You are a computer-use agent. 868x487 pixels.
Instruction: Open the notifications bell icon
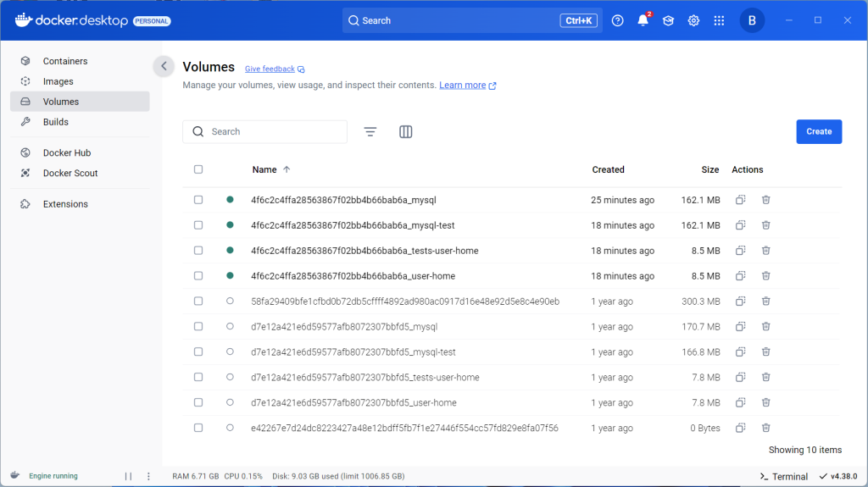[x=643, y=20]
